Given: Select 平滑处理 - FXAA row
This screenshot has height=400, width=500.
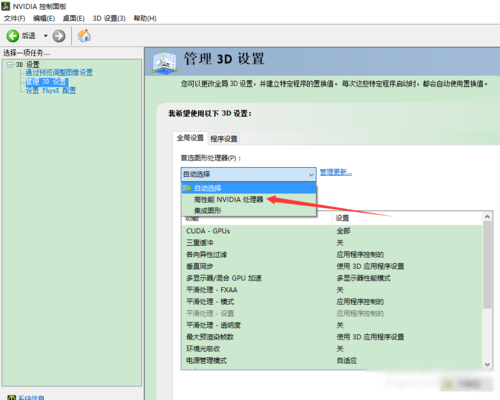Looking at the screenshot, I should tap(332, 290).
